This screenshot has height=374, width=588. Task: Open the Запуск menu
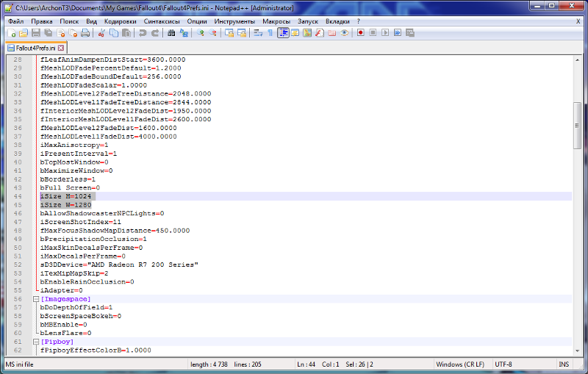tap(308, 21)
